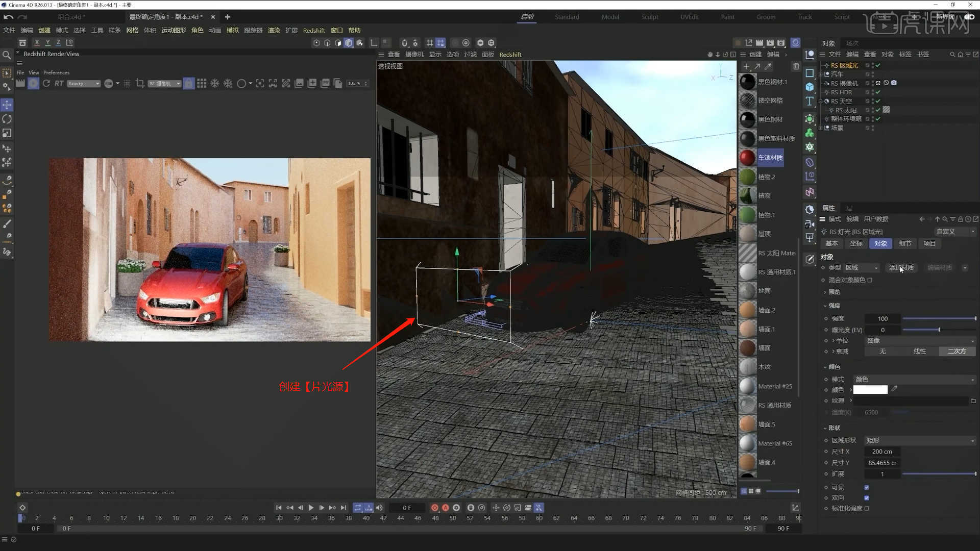Switch to the 细节 tab in attributes
The image size is (980, 551).
(905, 243)
